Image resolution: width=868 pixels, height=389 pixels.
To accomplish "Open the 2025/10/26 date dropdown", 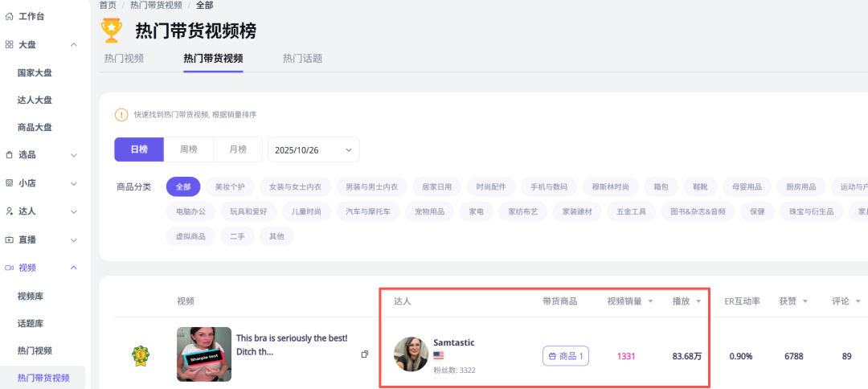I will (313, 150).
